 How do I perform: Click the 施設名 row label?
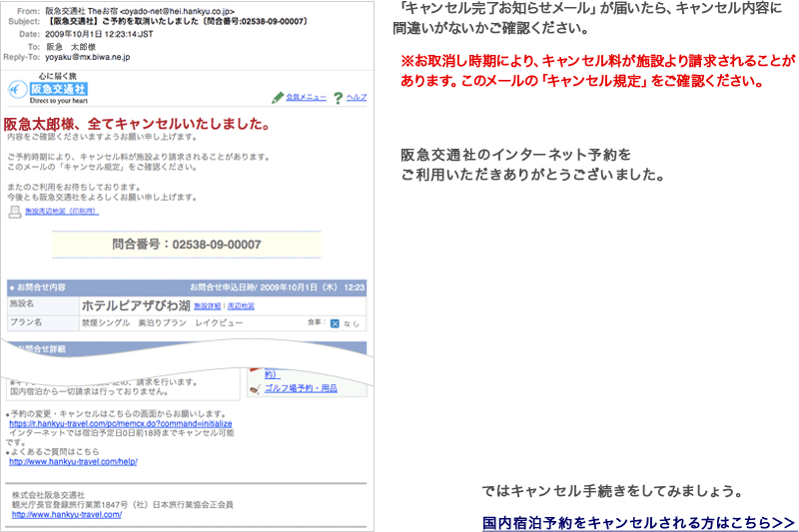pyautogui.click(x=22, y=303)
